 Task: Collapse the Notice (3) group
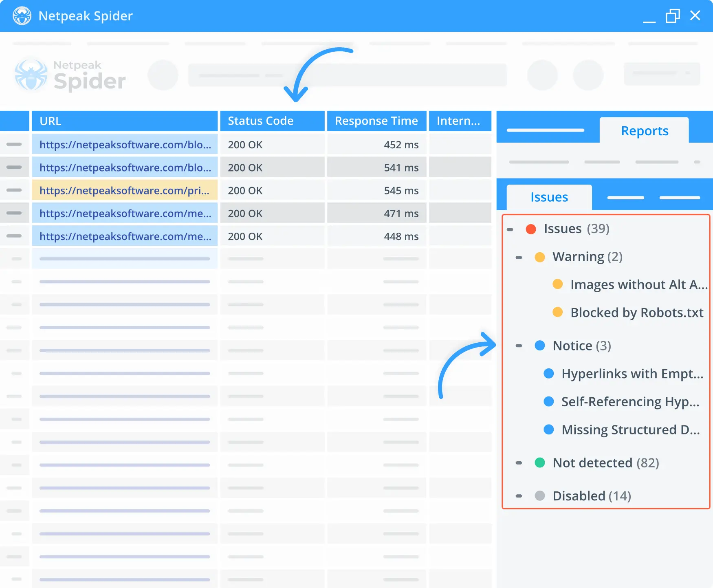(x=519, y=346)
